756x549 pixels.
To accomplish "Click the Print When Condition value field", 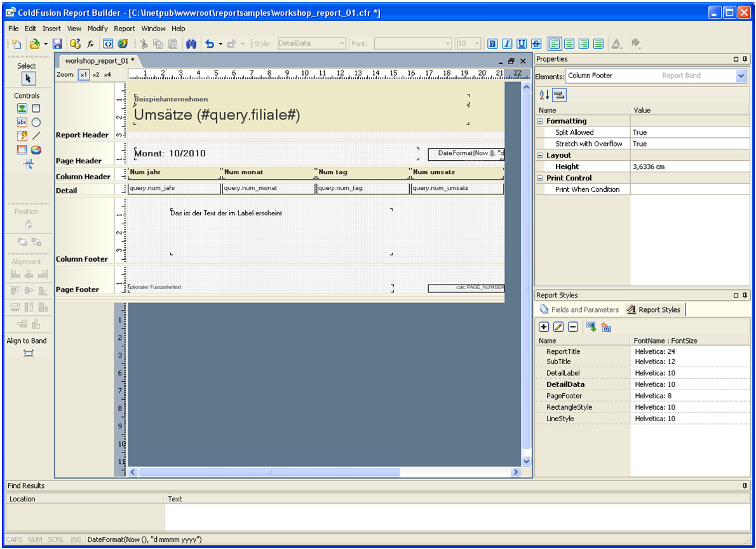I will (690, 189).
